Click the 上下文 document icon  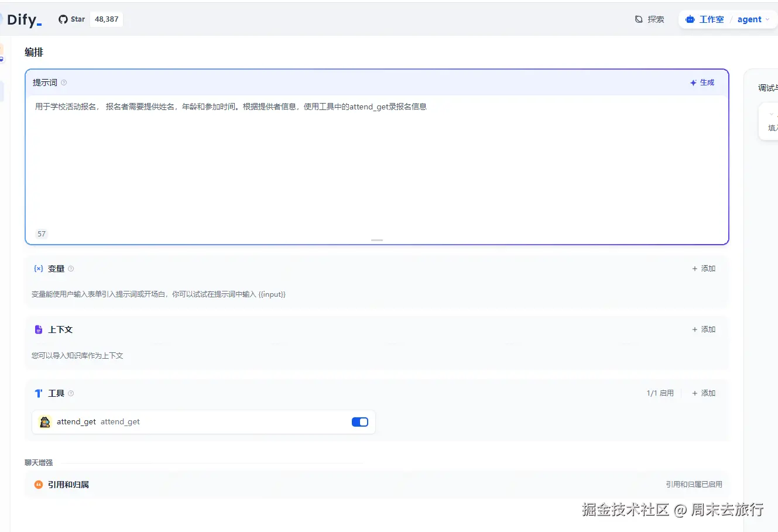(x=39, y=330)
